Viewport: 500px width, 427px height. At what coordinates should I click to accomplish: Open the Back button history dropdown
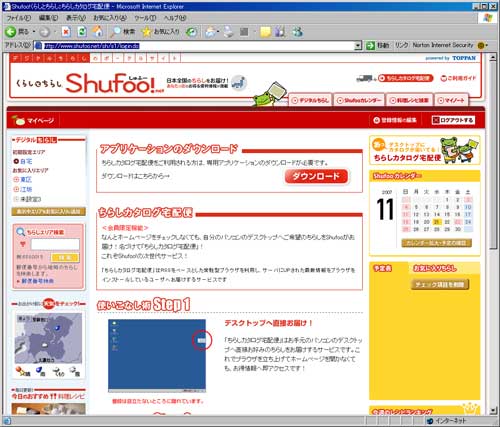point(34,32)
